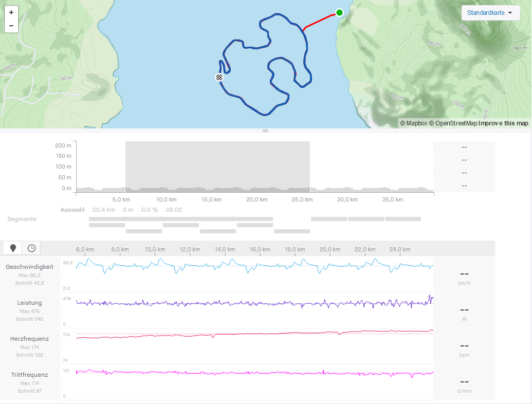Click the map resize handle below the map

[x=265, y=131]
